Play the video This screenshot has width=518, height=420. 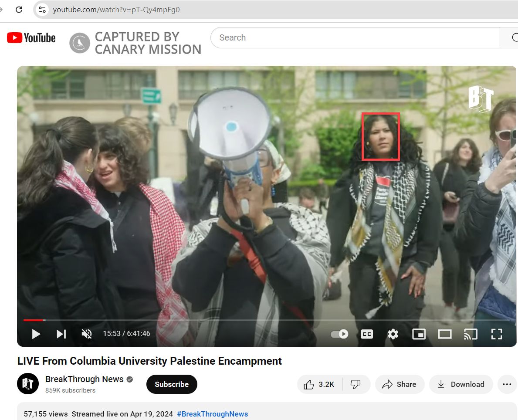click(36, 334)
